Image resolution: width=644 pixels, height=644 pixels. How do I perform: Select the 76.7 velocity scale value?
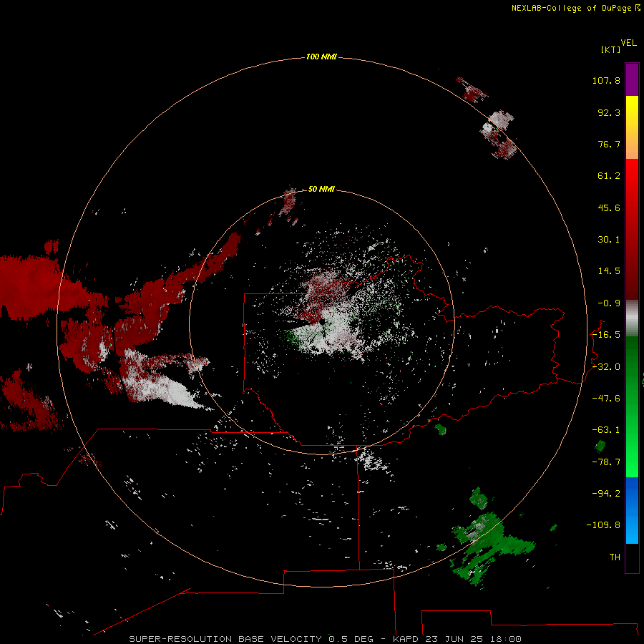click(609, 144)
